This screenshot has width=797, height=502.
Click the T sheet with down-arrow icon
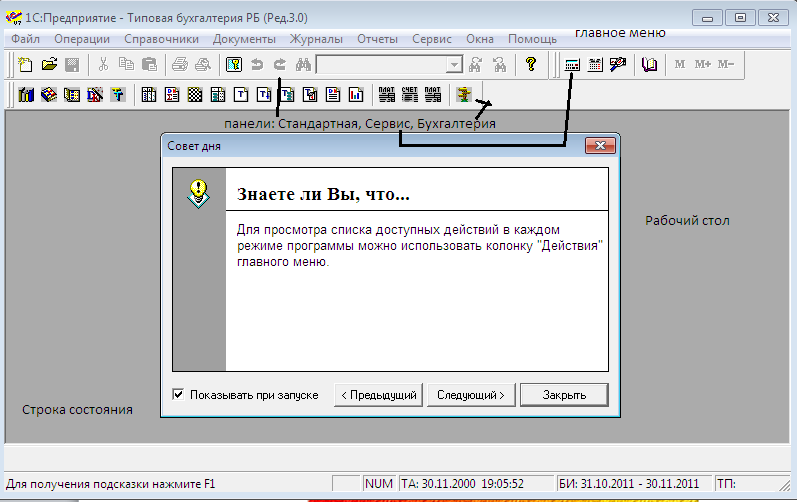click(x=264, y=95)
